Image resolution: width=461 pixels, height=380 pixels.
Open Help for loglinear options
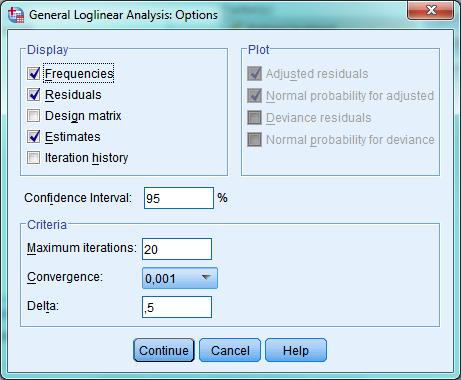296,350
